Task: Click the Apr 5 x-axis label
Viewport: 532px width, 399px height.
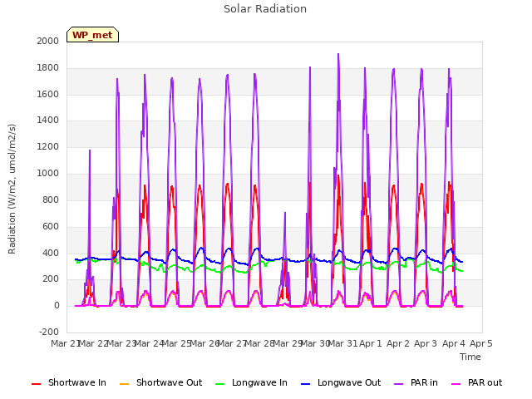Action: point(481,343)
